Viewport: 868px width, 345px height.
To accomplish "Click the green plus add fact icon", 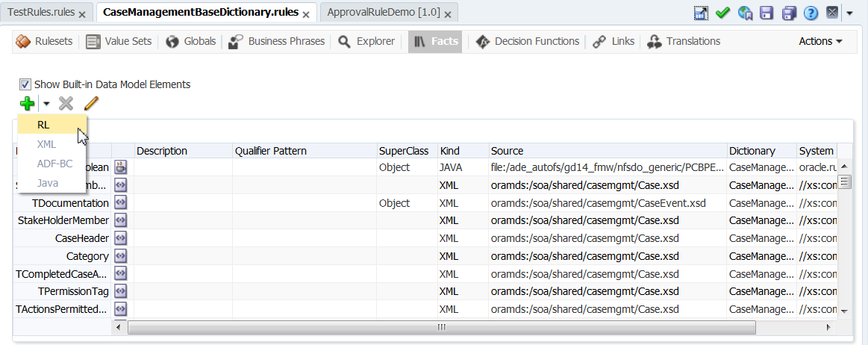I will (x=27, y=103).
